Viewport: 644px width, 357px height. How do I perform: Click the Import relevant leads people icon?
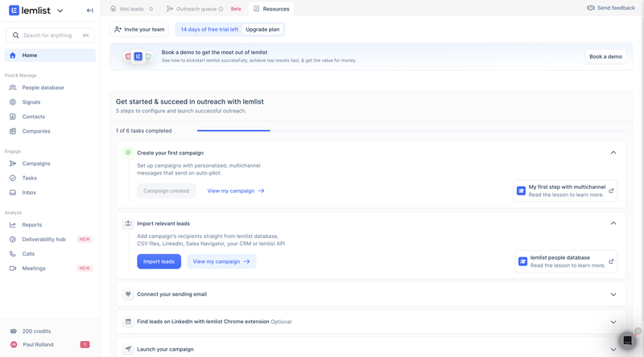point(128,224)
